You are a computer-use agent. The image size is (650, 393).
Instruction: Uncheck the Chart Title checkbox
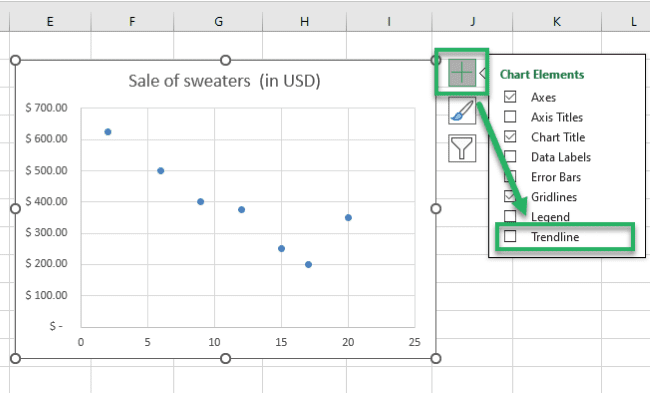[x=510, y=136]
